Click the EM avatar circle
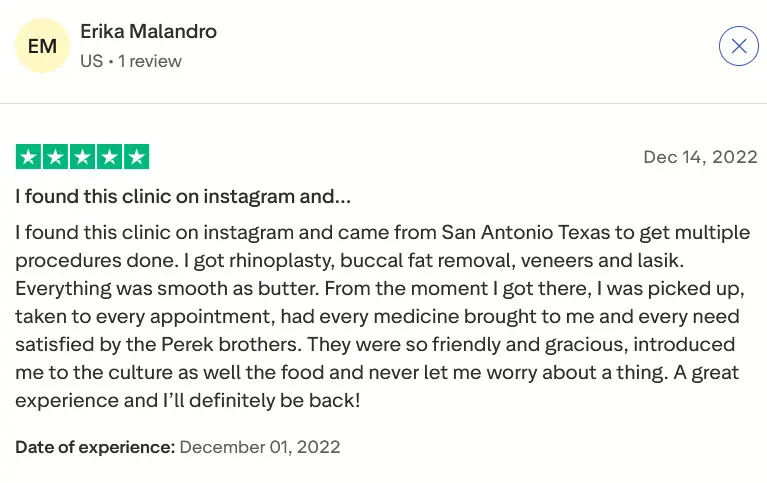This screenshot has width=767, height=483. [43, 46]
